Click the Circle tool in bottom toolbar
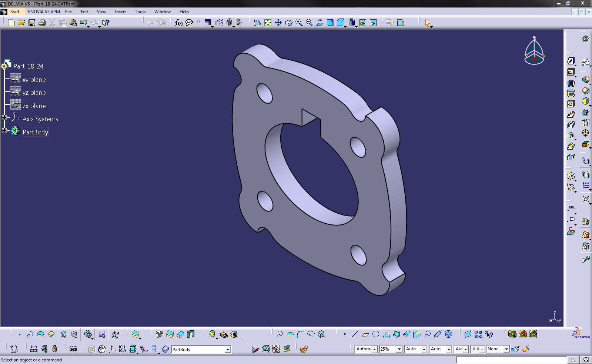592x364 pixels. click(x=376, y=334)
